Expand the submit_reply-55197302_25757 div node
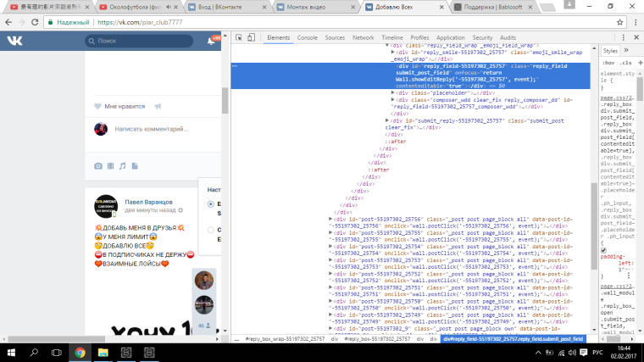Image resolution: width=644 pixels, height=362 pixels. point(387,121)
